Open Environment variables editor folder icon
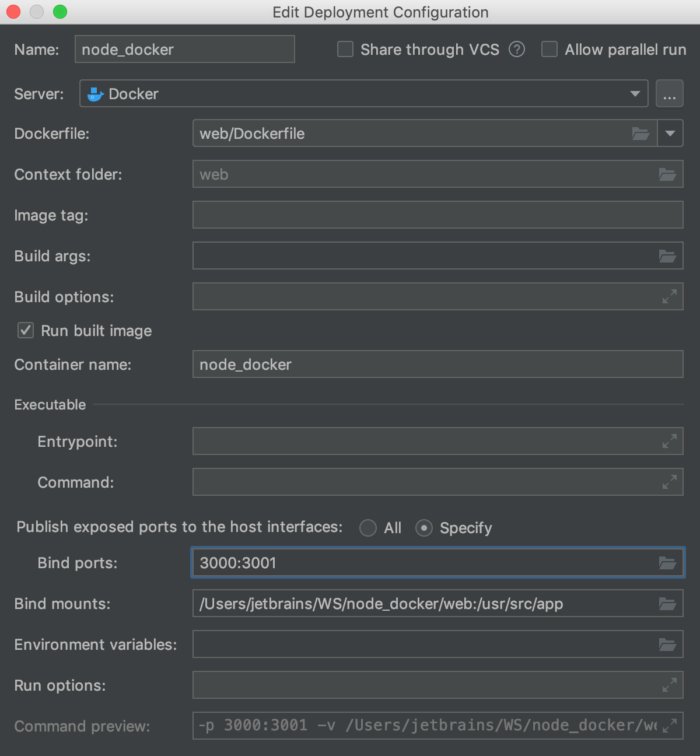The height and width of the screenshot is (756, 700). tap(667, 645)
